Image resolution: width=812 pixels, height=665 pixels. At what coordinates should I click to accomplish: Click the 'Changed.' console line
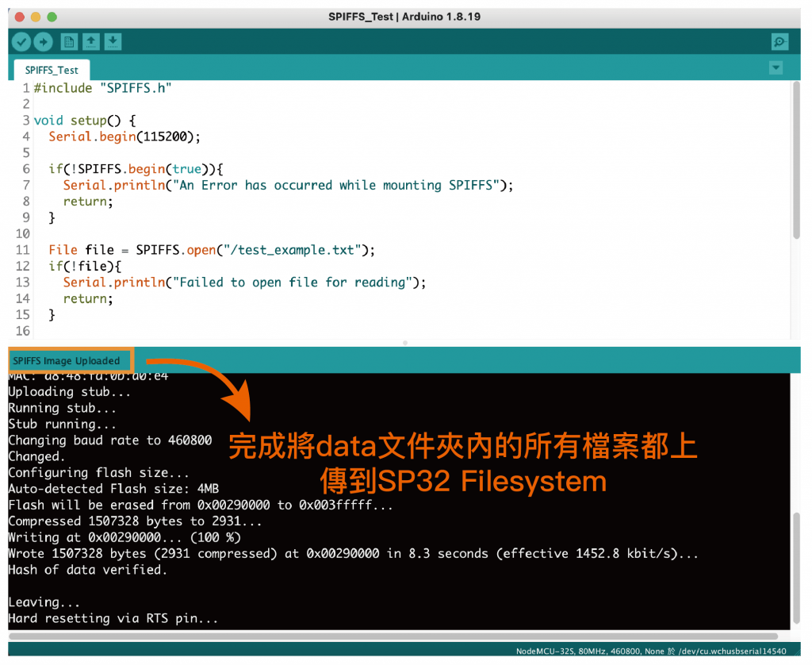pos(36,456)
